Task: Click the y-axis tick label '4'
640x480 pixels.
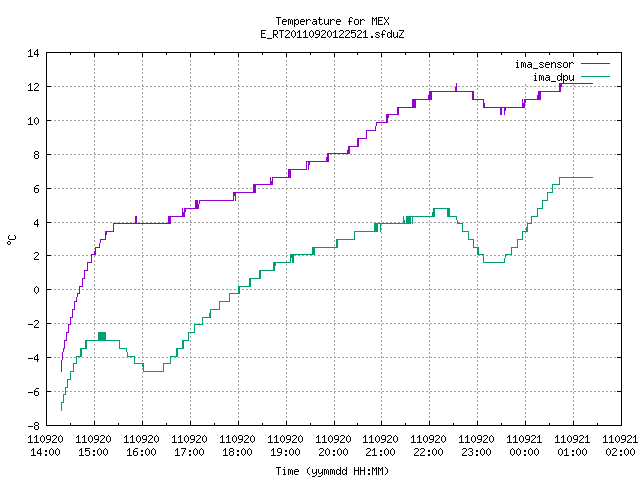Action: point(36,223)
